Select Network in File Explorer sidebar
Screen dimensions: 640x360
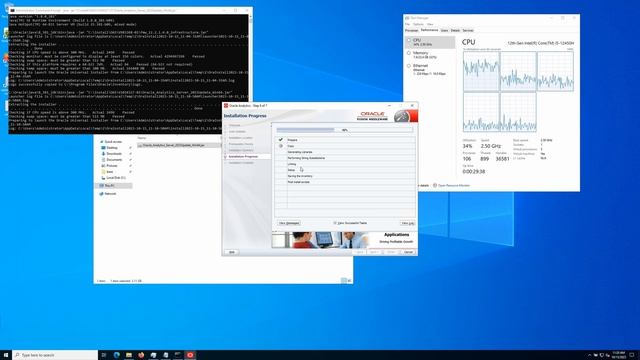click(x=110, y=193)
